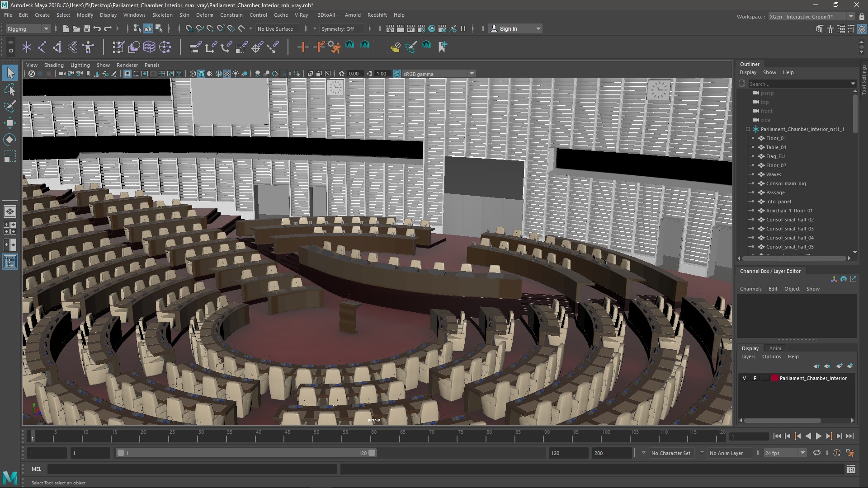Open the V-Ray menu

pyautogui.click(x=301, y=15)
